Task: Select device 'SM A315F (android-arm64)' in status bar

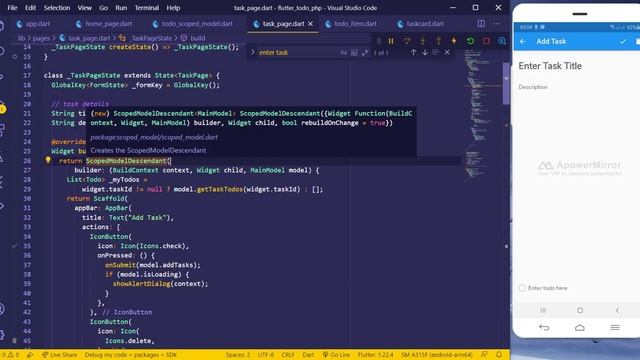Action: coord(436,355)
